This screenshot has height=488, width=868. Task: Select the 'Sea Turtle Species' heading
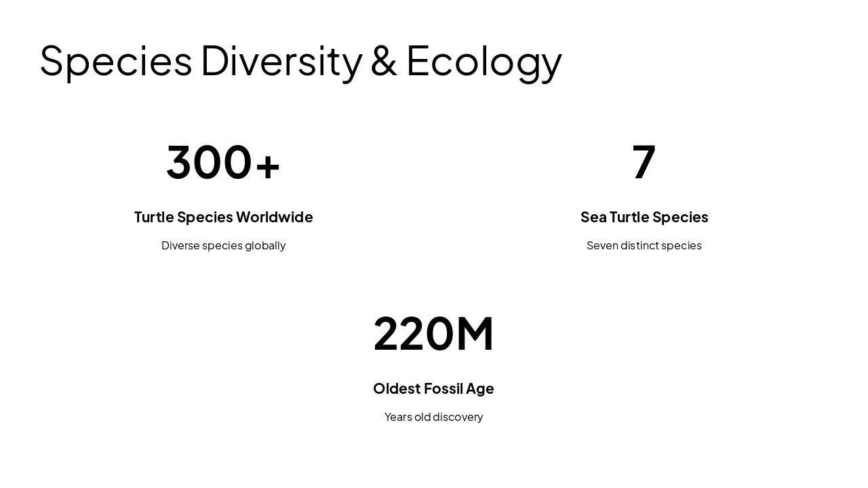(x=644, y=217)
